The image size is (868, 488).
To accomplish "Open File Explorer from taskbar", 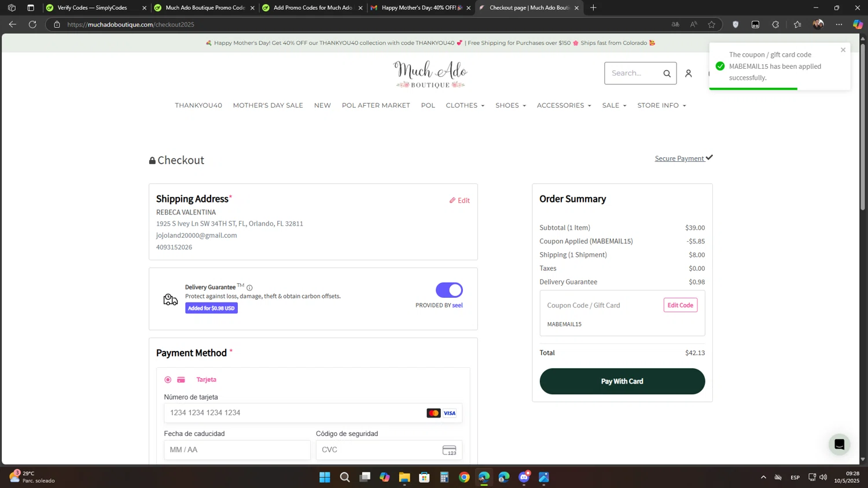I will click(x=404, y=477).
